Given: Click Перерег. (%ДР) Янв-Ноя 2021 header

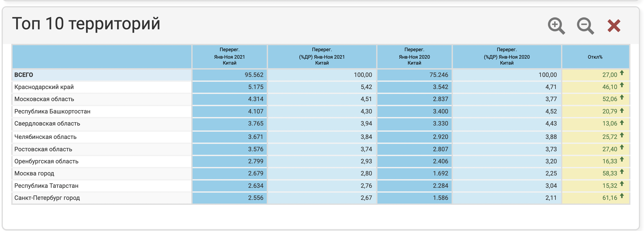Looking at the screenshot, I should click(322, 56).
